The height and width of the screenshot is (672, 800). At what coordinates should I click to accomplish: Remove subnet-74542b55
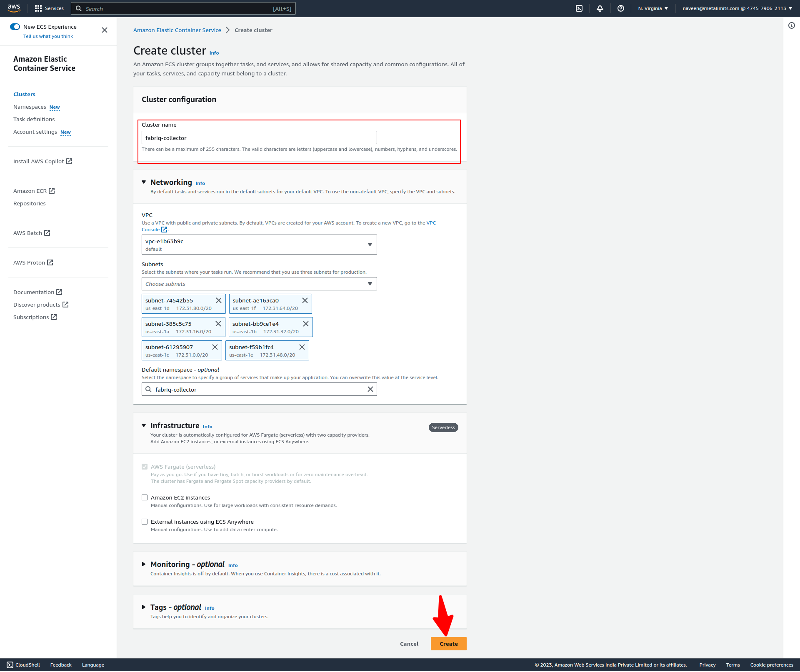coord(218,300)
